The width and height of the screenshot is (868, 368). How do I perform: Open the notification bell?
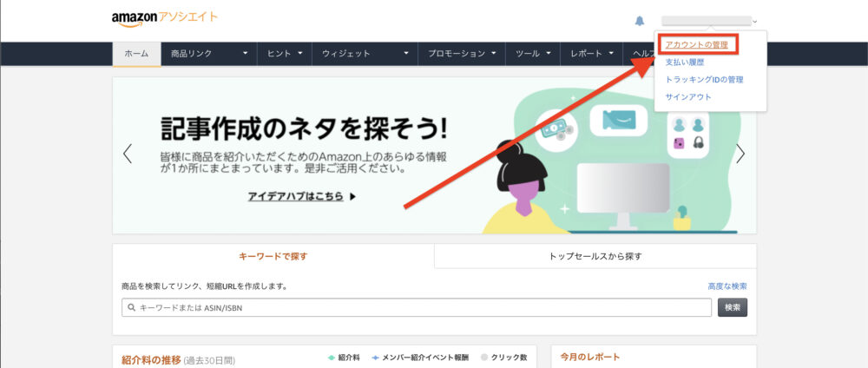point(640,21)
